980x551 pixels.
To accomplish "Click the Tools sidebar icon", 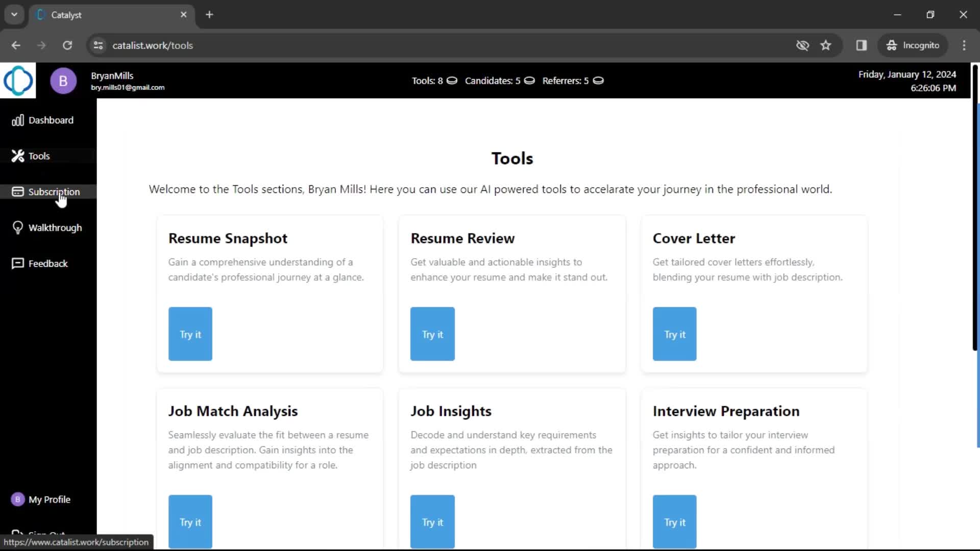I will pyautogui.click(x=17, y=156).
